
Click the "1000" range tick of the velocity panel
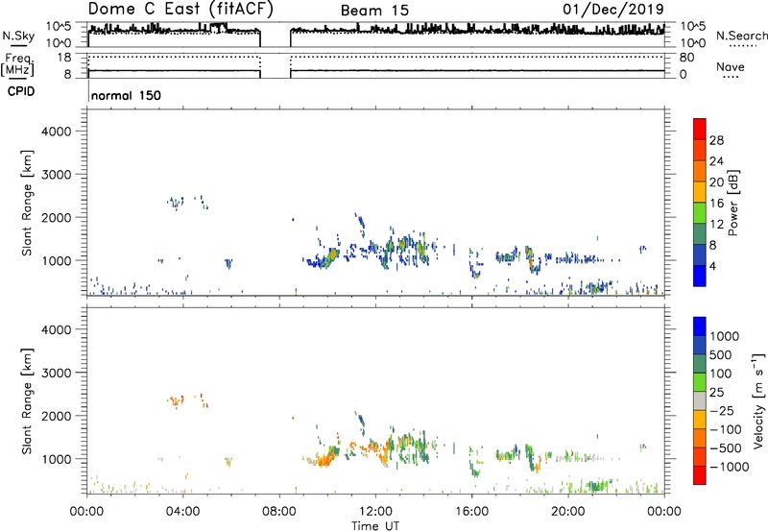point(56,459)
